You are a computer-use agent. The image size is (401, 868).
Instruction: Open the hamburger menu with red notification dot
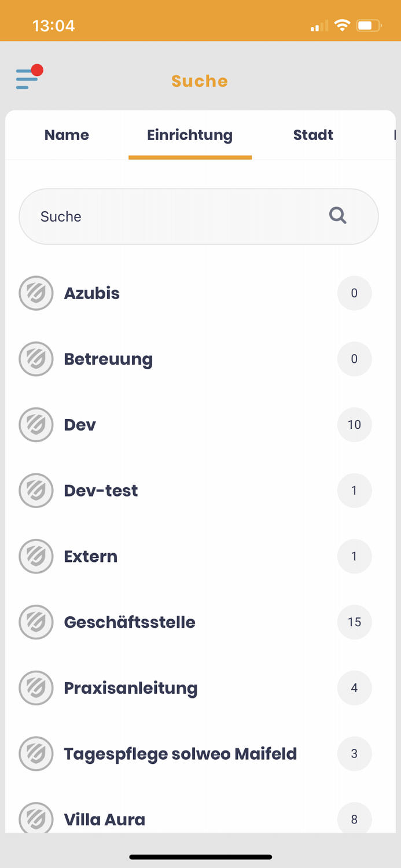pyautogui.click(x=26, y=77)
